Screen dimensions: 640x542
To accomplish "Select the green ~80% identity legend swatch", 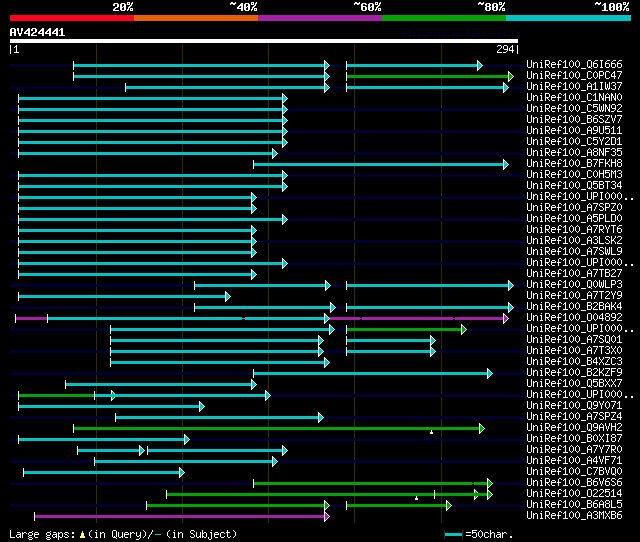I will 444,18.
